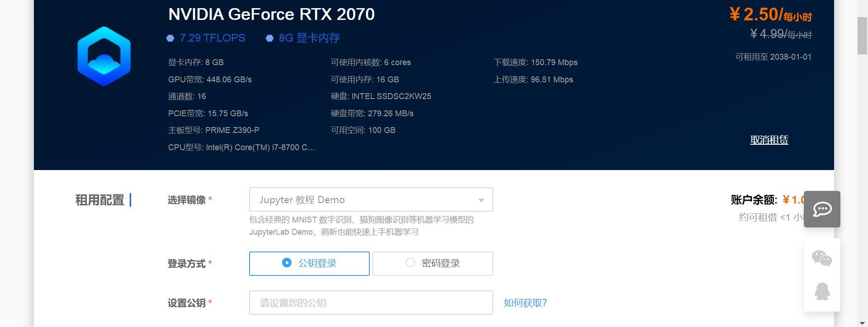868x327 pixels.
Task: Click the 租用配置 section heading
Action: (x=99, y=200)
